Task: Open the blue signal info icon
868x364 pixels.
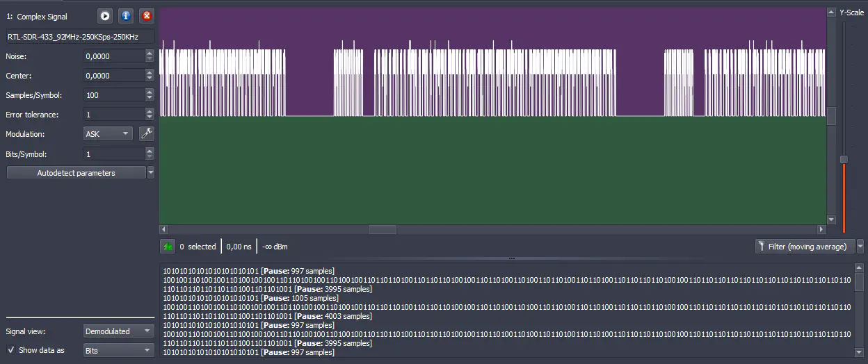Action: pos(125,15)
